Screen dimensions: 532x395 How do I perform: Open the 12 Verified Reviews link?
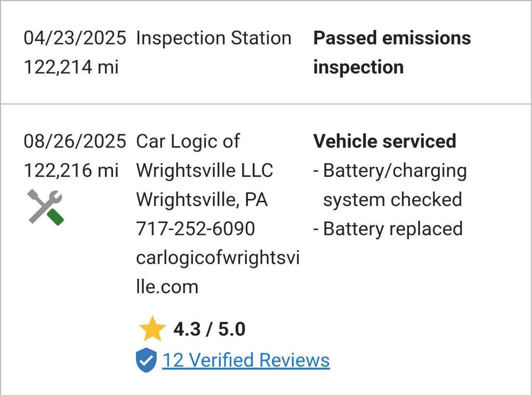(x=246, y=360)
